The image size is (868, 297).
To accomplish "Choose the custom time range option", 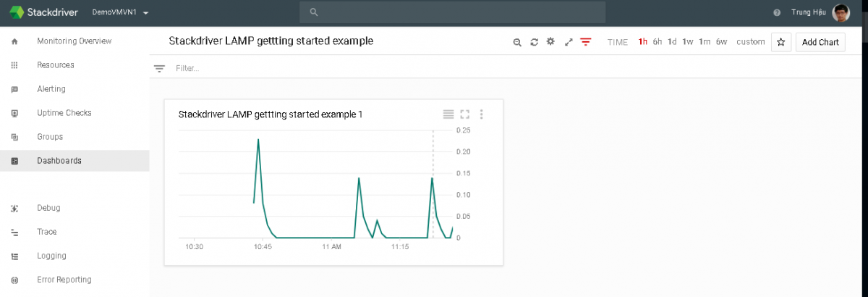I will click(751, 42).
